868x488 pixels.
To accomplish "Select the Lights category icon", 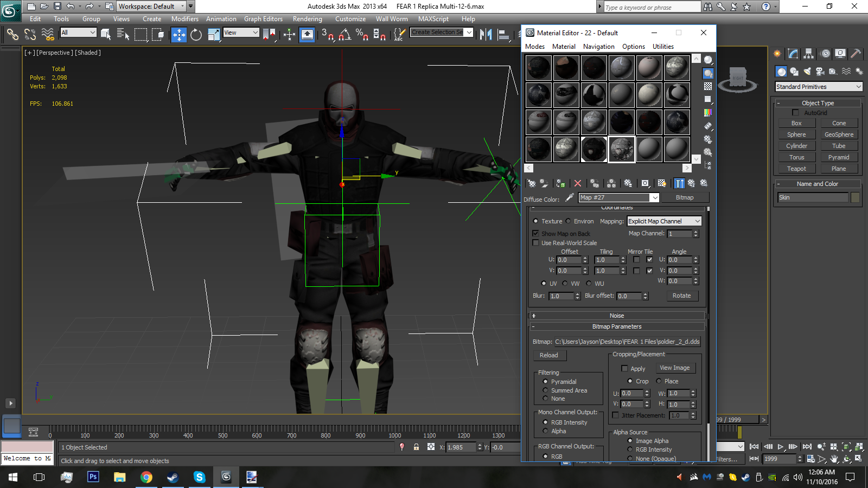I will 807,72.
